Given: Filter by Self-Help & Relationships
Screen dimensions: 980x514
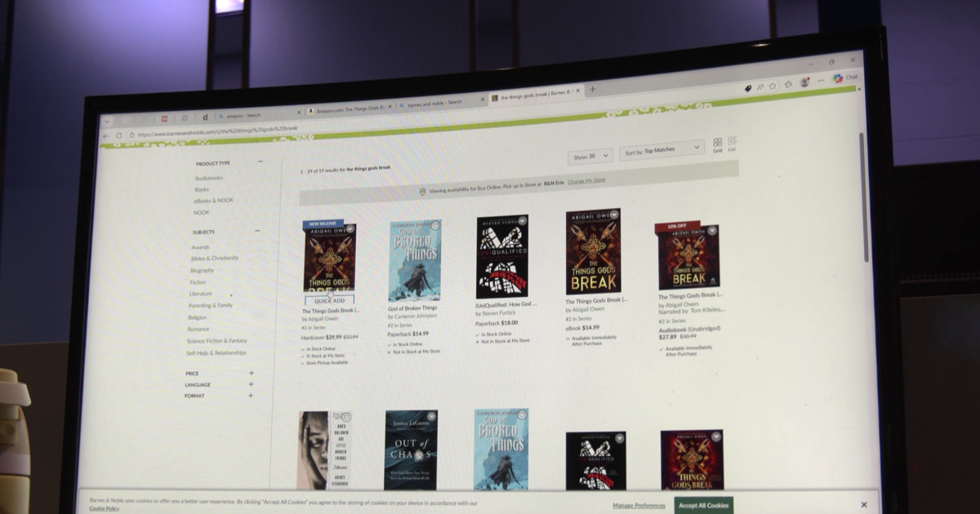Looking at the screenshot, I should pos(216,353).
